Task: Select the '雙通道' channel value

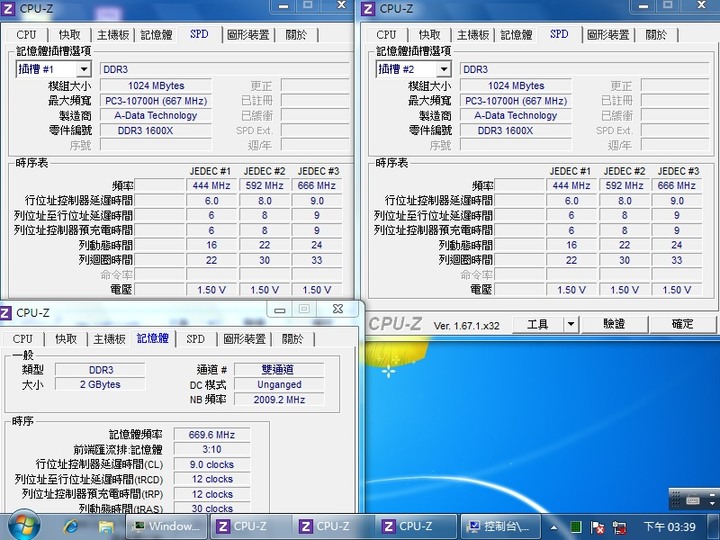Action: [279, 370]
